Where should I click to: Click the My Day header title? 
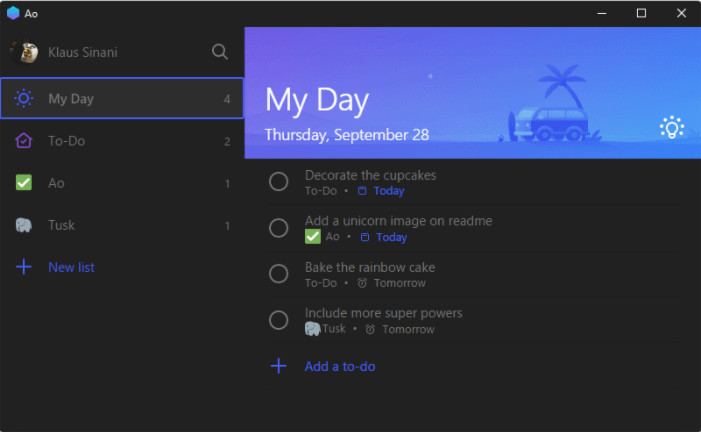(x=317, y=101)
